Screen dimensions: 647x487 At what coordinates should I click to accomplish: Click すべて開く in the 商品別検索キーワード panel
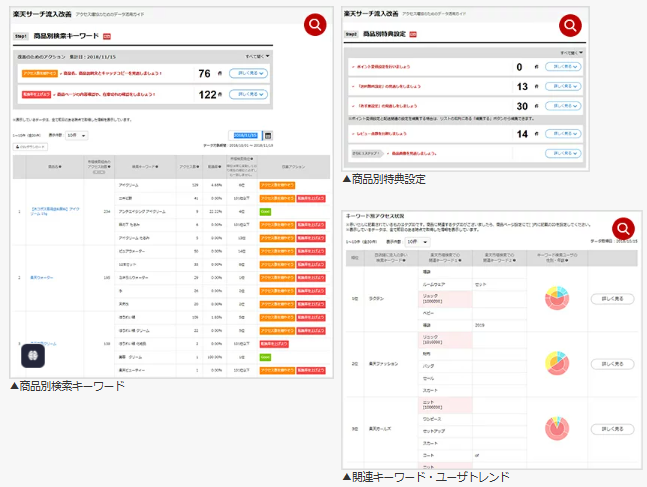257,56
